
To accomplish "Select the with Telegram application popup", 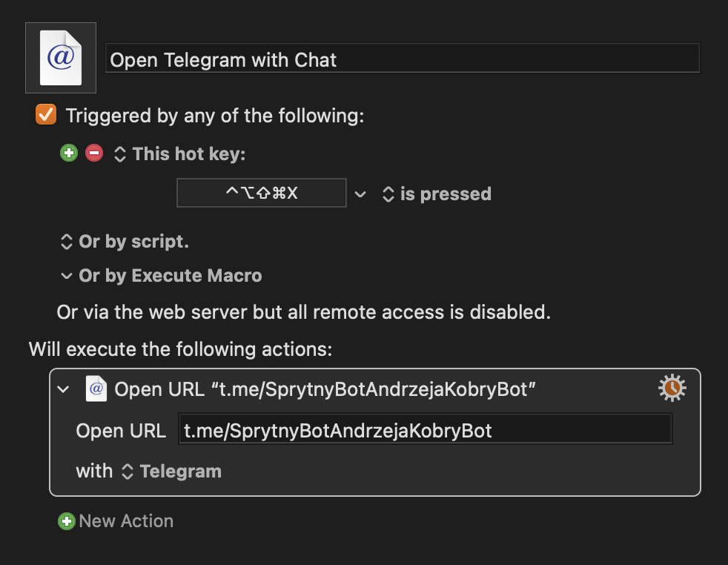I will pyautogui.click(x=172, y=472).
